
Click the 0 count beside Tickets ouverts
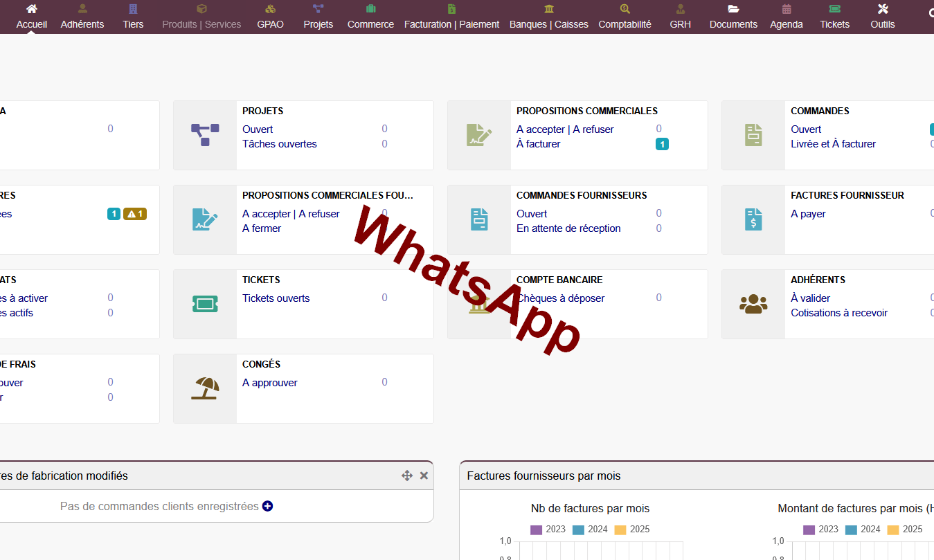384,298
